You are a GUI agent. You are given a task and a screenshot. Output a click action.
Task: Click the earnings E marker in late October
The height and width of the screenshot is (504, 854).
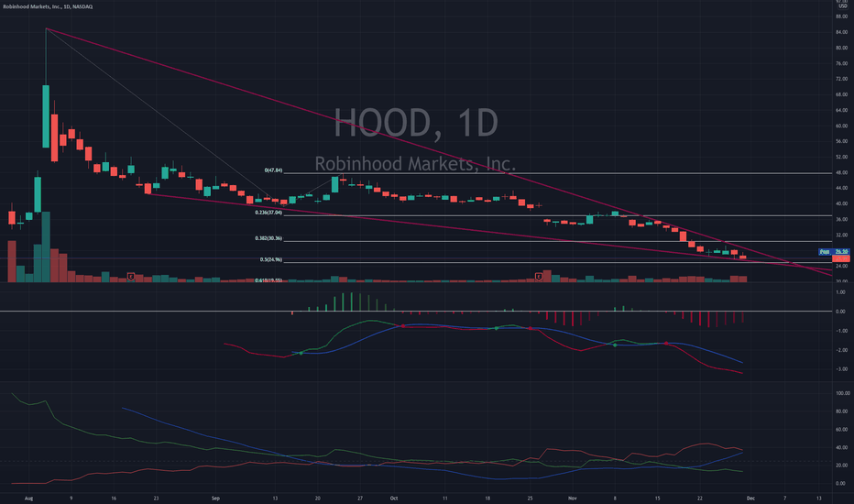click(539, 277)
